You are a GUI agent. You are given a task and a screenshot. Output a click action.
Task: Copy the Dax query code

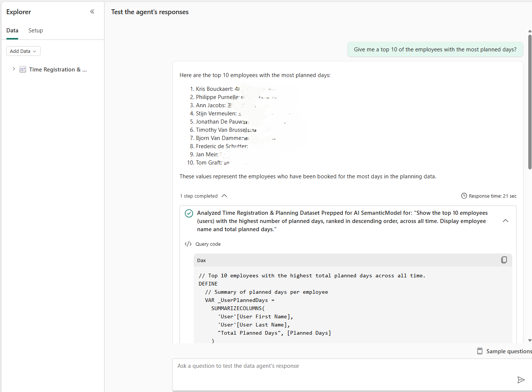click(504, 259)
